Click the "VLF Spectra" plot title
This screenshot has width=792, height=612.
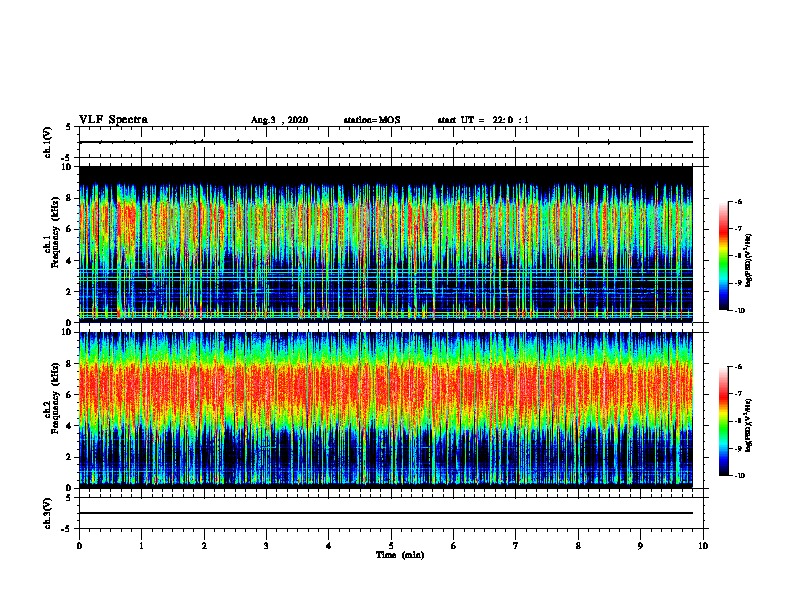coord(113,120)
